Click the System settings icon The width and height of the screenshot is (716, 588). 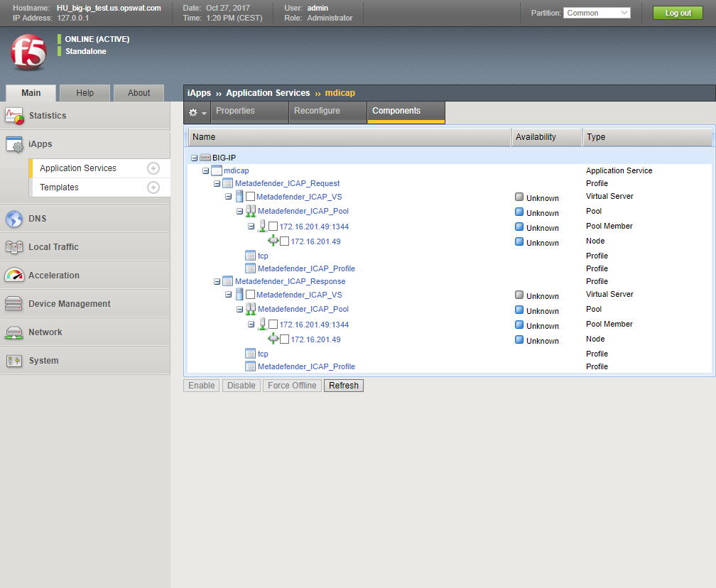(14, 361)
